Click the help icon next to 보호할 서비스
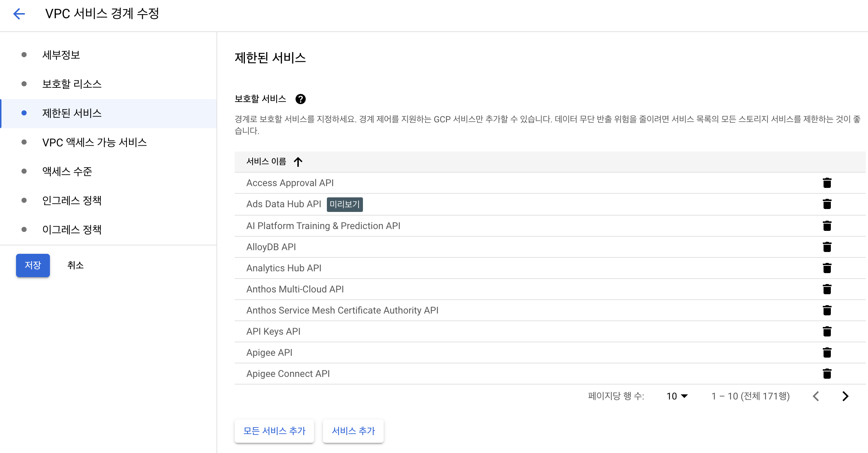This screenshot has height=453, width=868. click(x=300, y=99)
